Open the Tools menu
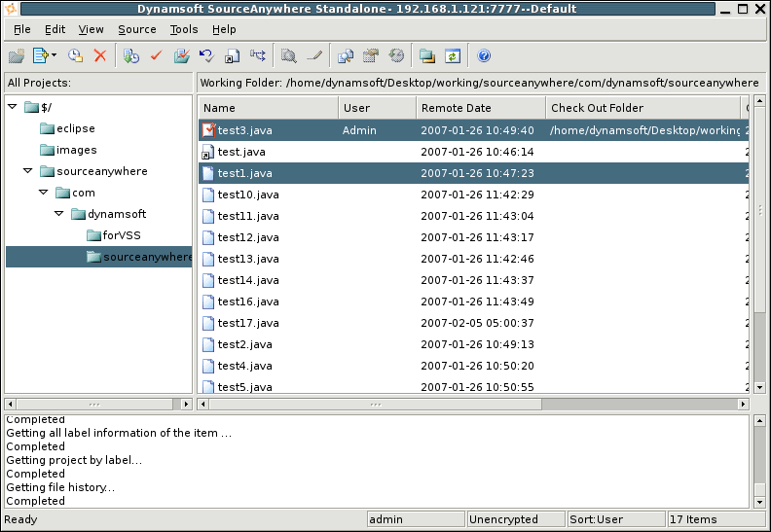Image resolution: width=771 pixels, height=532 pixels. pos(183,29)
